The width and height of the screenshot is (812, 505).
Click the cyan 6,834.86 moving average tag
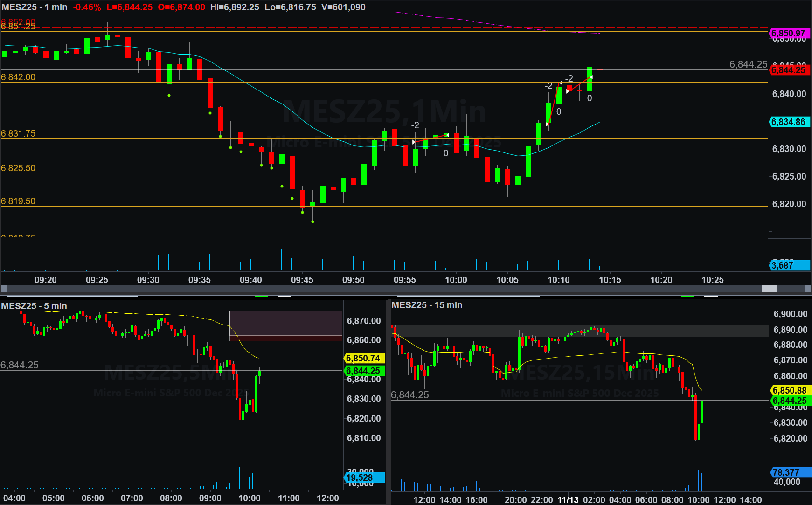(789, 122)
